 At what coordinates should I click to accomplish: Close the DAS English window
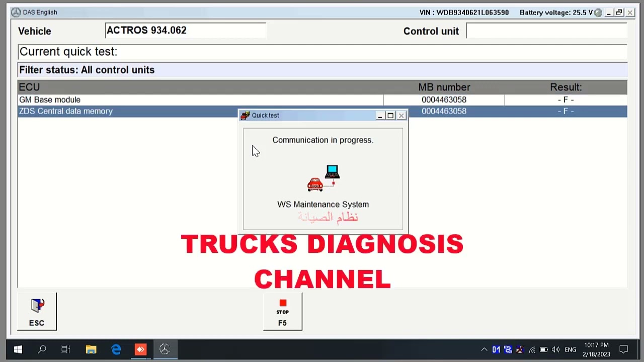[630, 13]
